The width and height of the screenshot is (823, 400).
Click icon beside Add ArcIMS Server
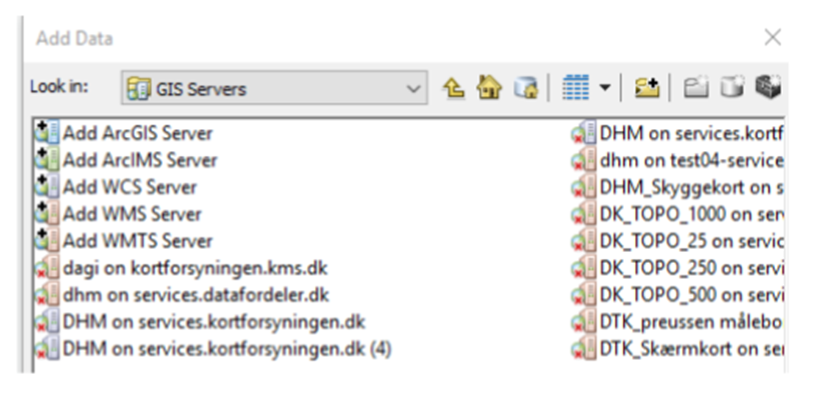point(47,160)
